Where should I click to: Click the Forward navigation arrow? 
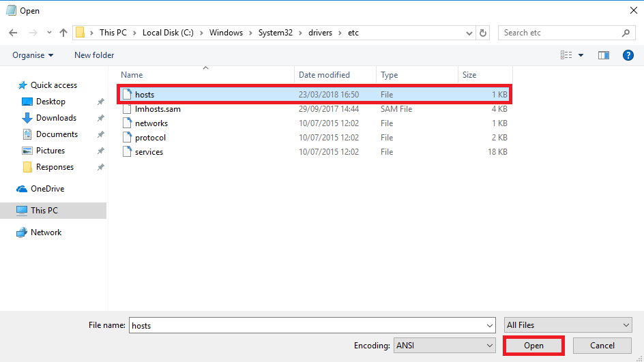coord(33,33)
